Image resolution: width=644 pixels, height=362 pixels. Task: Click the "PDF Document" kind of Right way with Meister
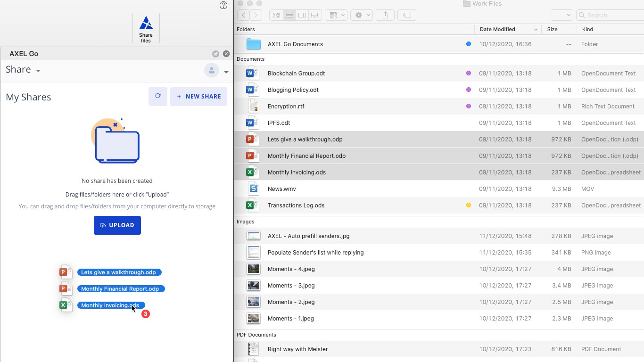click(x=601, y=349)
